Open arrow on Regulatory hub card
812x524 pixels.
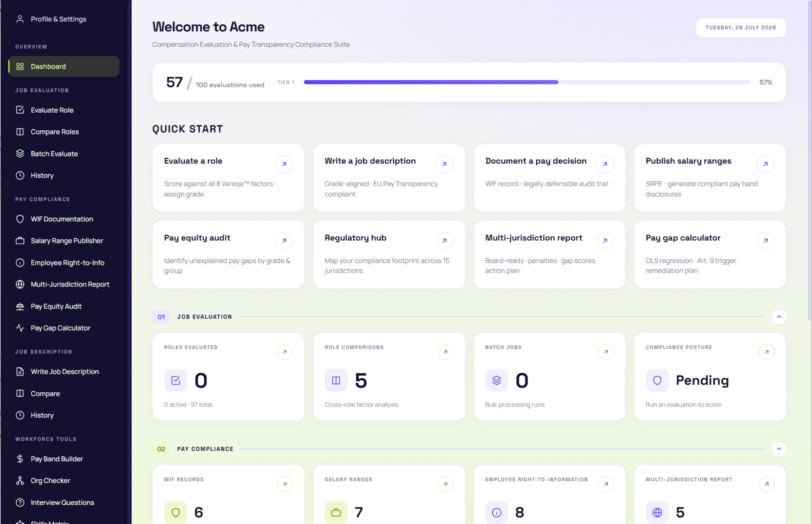tap(445, 241)
